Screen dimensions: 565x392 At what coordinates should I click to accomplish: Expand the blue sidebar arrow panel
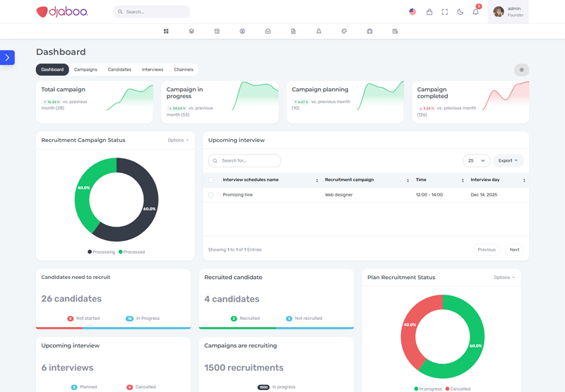[x=7, y=58]
